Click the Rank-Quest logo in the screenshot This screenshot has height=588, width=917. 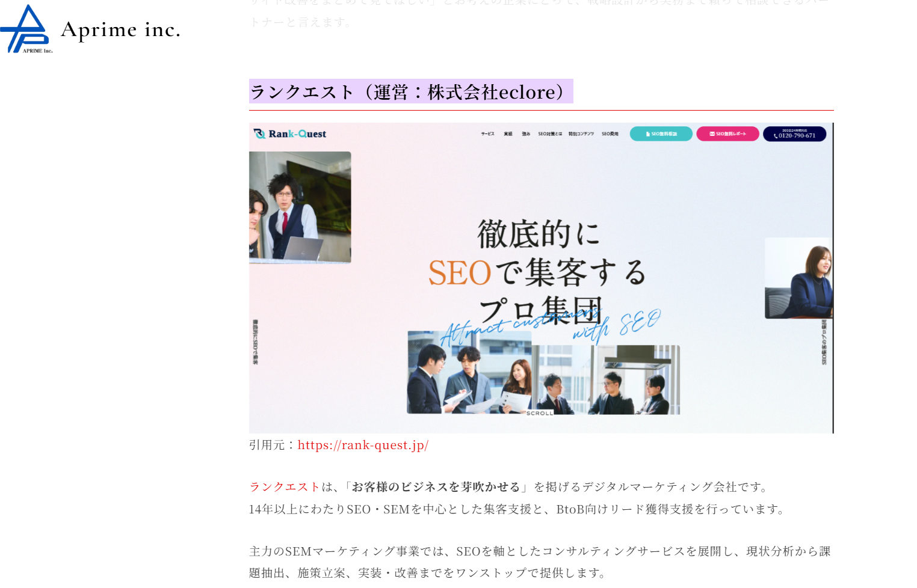pyautogui.click(x=290, y=134)
